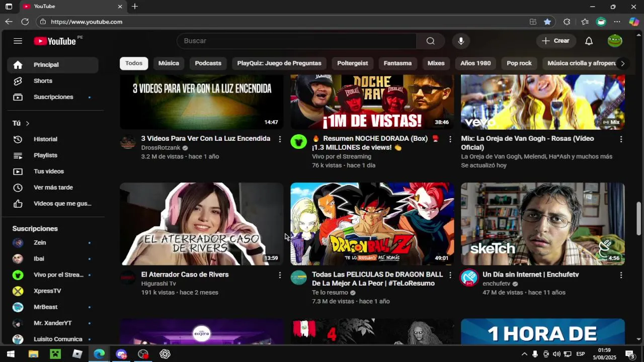This screenshot has height=362, width=644.
Task: Open Historial in sidebar
Action: pyautogui.click(x=53, y=139)
